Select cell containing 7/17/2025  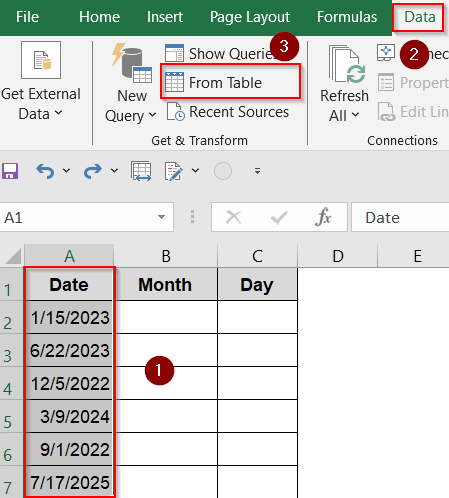pos(69,482)
